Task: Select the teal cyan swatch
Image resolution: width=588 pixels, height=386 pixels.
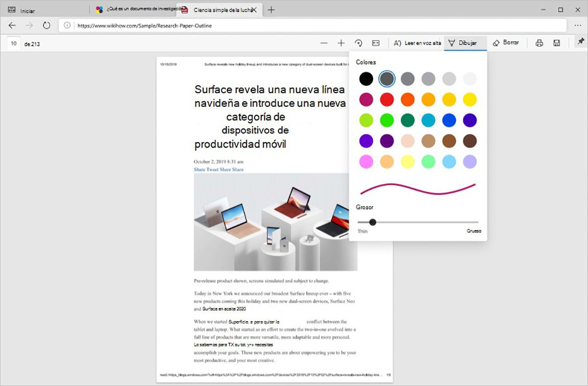Action: 428,120
